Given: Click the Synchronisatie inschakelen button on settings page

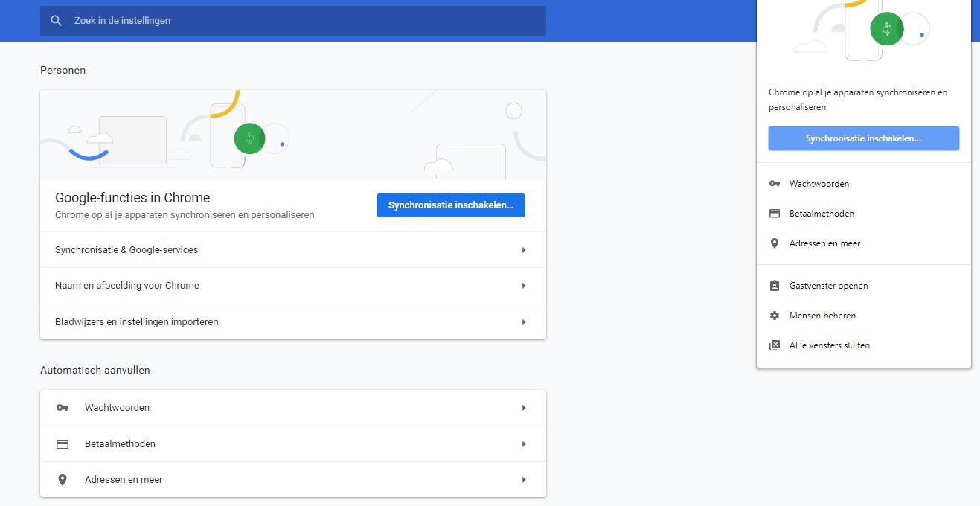Looking at the screenshot, I should [x=451, y=205].
